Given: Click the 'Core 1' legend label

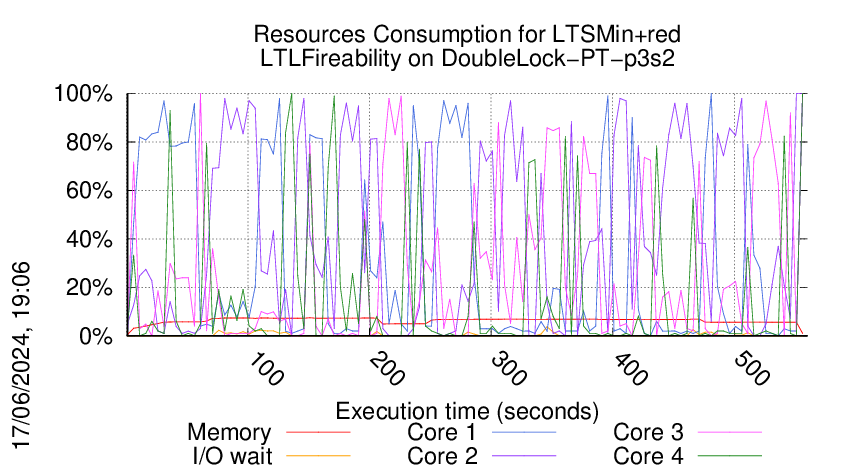Looking at the screenshot, I should coord(442,432).
